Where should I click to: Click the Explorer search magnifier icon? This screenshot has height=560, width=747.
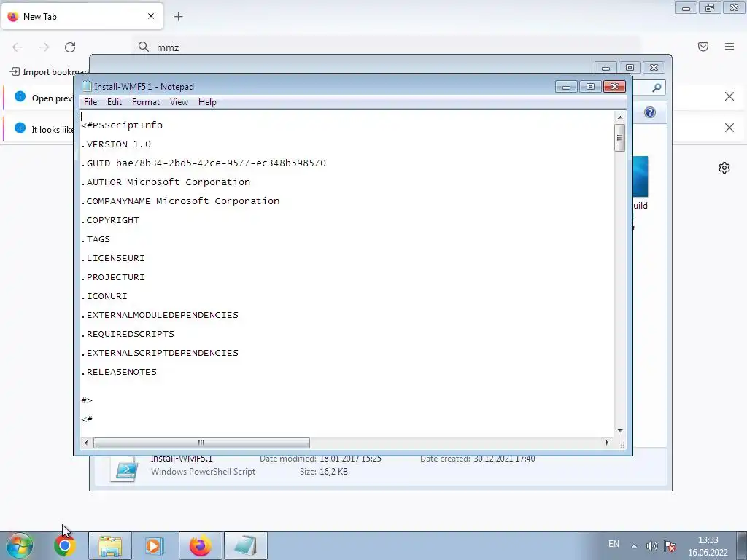click(x=657, y=87)
